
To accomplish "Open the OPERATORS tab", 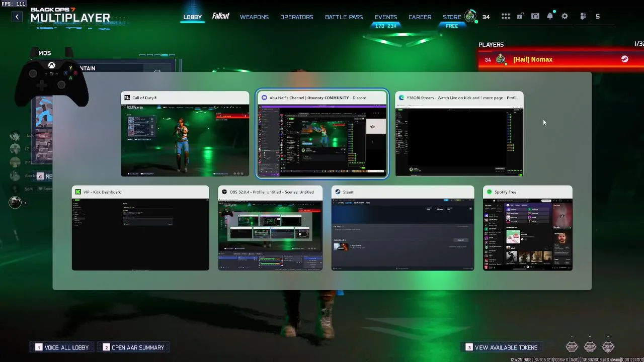I will click(x=297, y=17).
